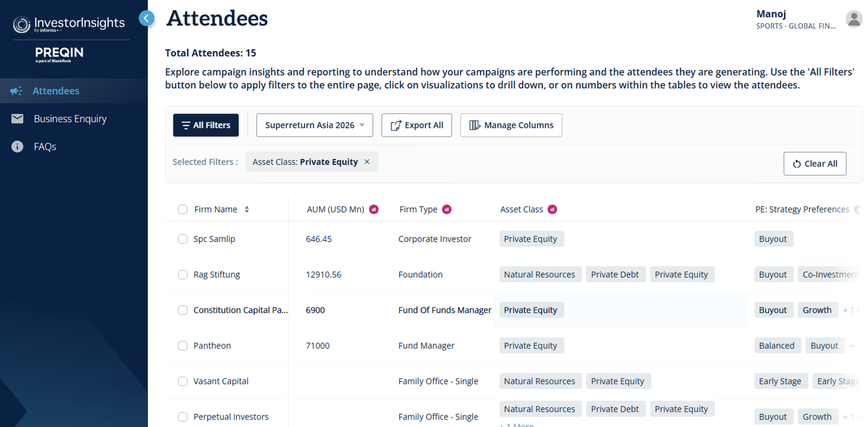
Task: Click the InvestorInsights logo
Action: click(x=69, y=24)
